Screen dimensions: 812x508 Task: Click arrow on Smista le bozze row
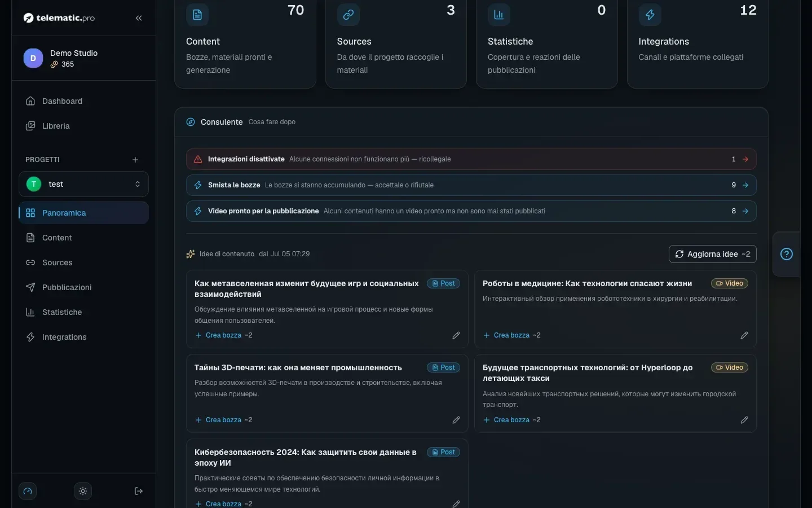(745, 185)
